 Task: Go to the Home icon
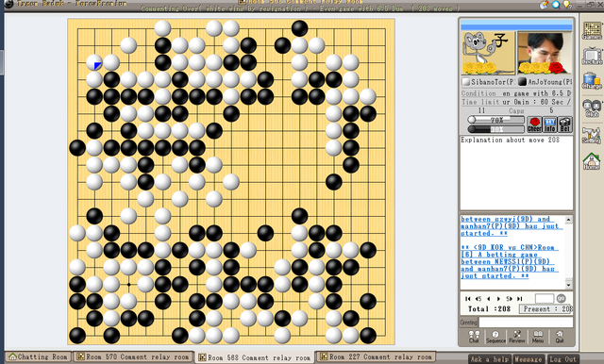592,161
